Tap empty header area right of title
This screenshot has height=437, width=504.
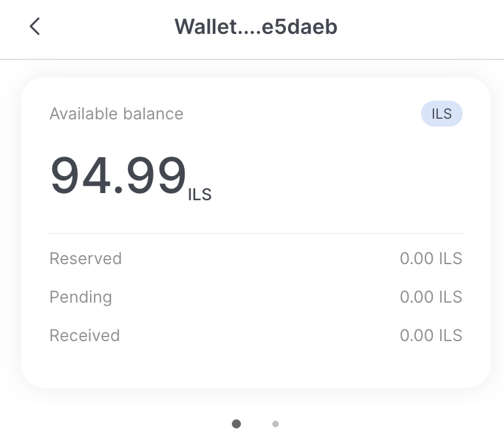[x=424, y=27]
